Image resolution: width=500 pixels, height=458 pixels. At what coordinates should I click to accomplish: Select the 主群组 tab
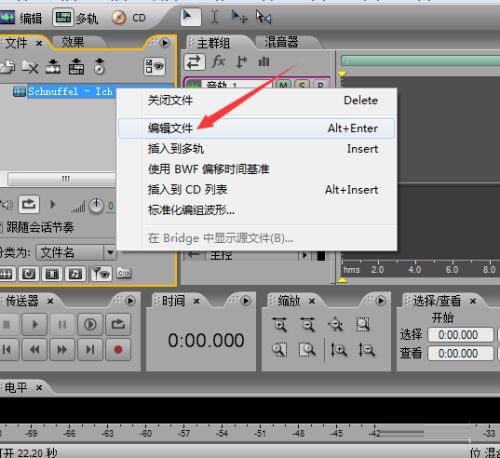point(213,43)
